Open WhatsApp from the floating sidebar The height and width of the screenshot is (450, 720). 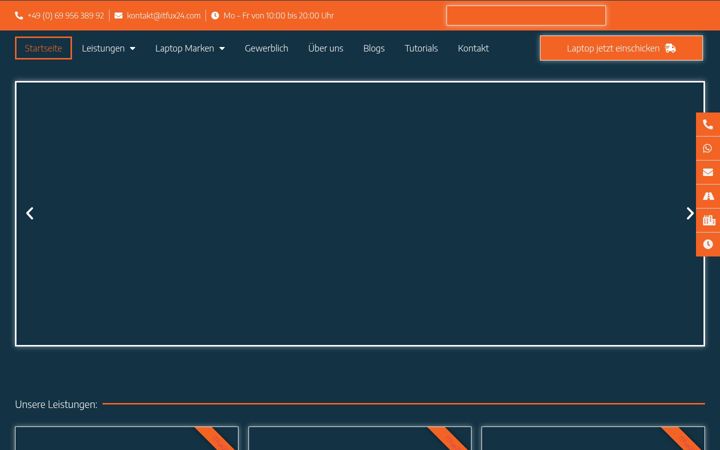[x=708, y=148]
